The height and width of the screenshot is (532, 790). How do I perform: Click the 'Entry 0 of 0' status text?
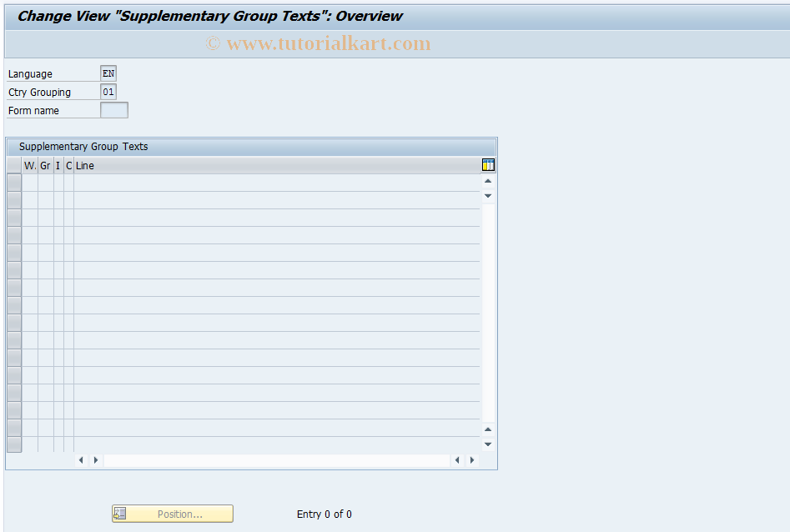click(x=324, y=514)
